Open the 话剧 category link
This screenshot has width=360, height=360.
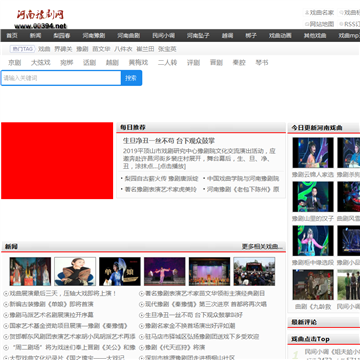coord(89,62)
